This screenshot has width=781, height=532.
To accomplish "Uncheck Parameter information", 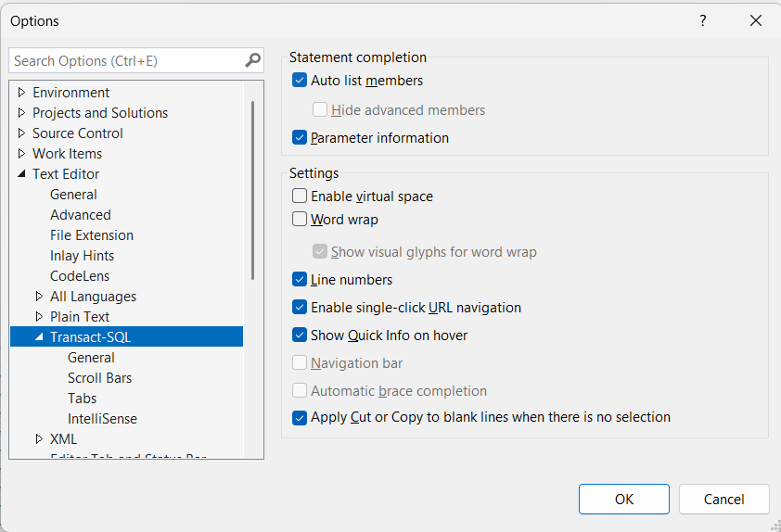I will (x=300, y=137).
